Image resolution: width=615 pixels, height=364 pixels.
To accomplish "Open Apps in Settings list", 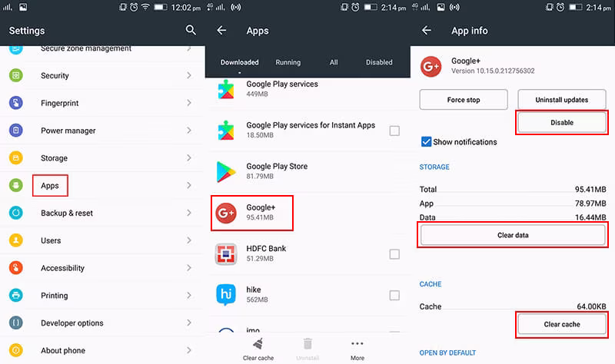I will click(x=102, y=185).
